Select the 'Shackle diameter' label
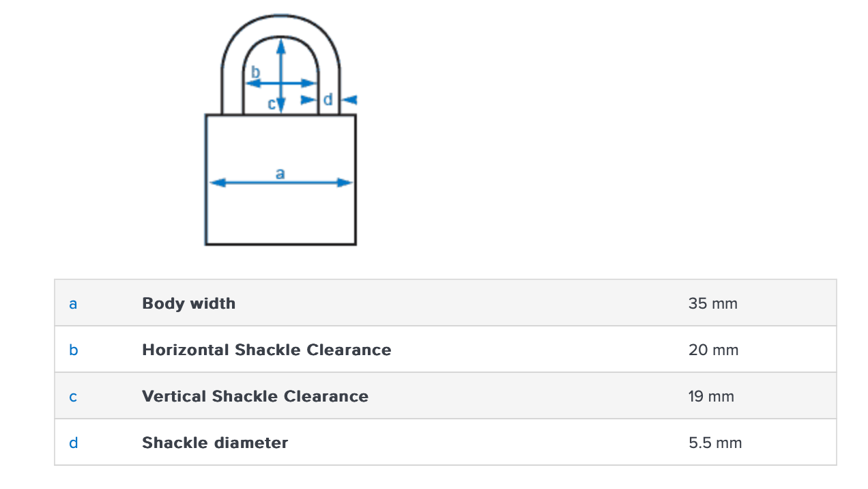Screen dimensions: 868x489 point(215,443)
